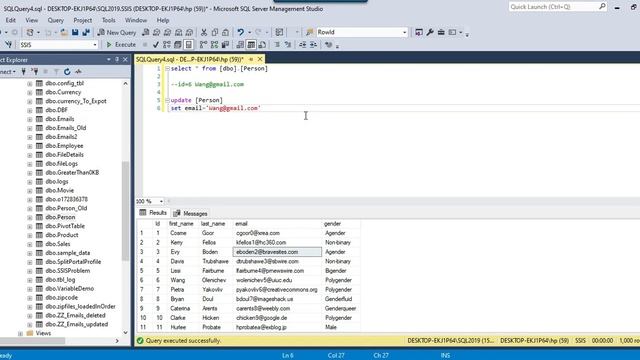Select the first_name cell Wang
The image size is (640, 360).
[182, 280]
